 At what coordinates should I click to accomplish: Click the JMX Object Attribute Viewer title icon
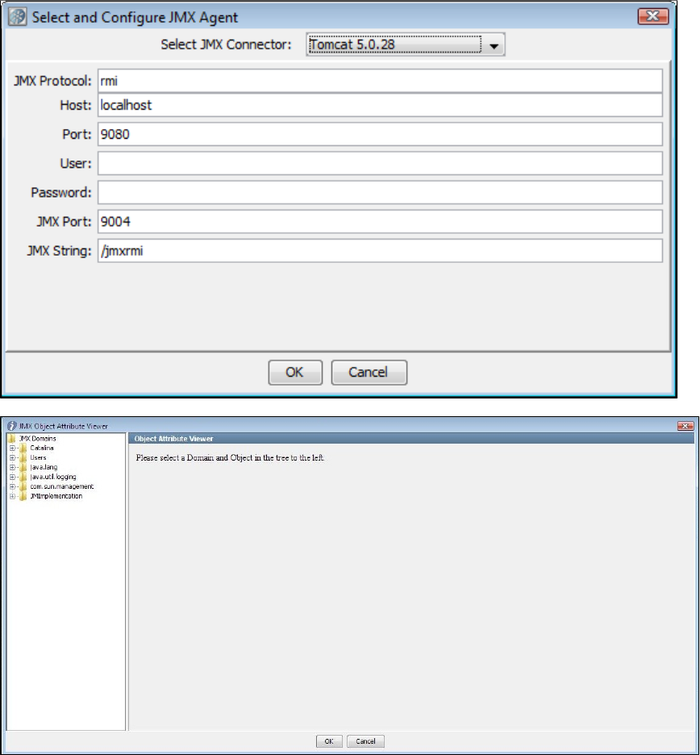pos(11,426)
